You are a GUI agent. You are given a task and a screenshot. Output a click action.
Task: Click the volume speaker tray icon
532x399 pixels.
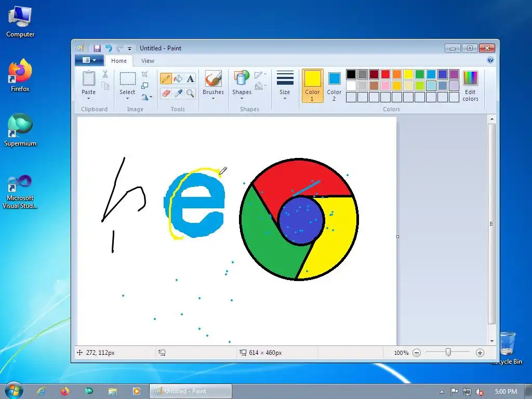[x=480, y=392]
